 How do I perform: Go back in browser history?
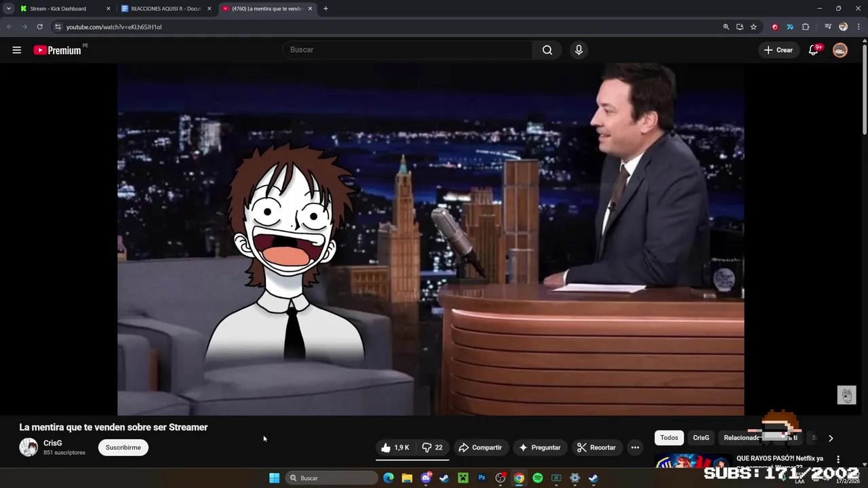tap(9, 27)
